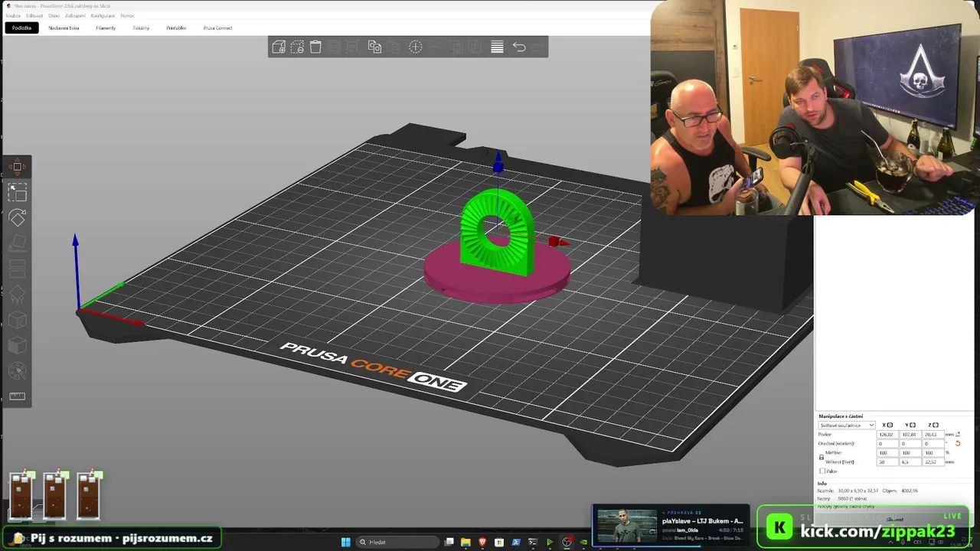Click the position Z field 20,43

(x=933, y=435)
